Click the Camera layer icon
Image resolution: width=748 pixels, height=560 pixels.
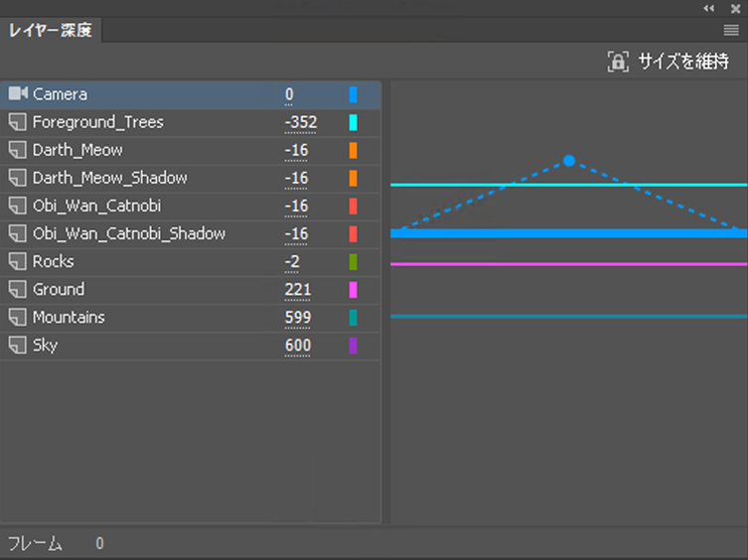tap(18, 94)
